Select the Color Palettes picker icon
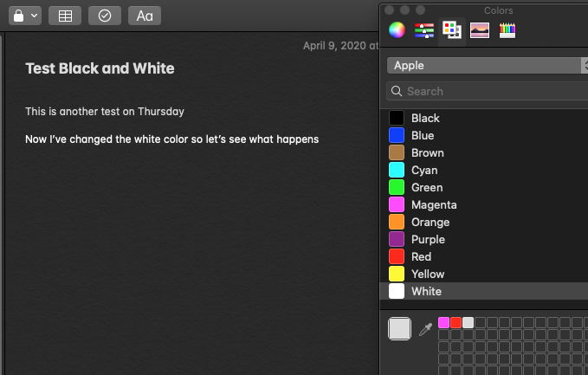Image resolution: width=588 pixels, height=375 pixels. (451, 30)
